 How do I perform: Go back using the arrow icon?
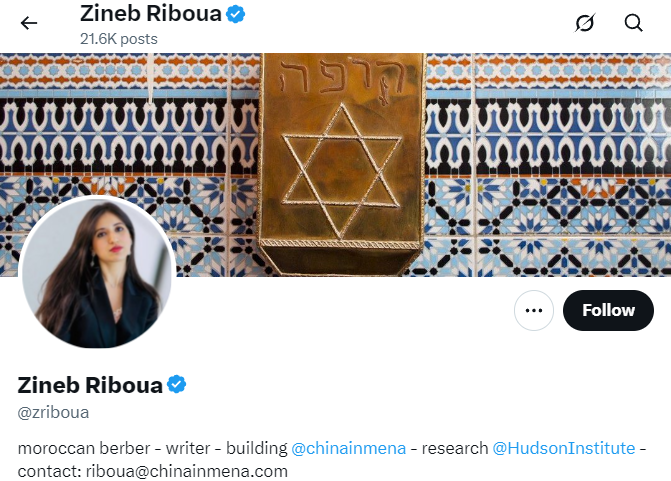pos(29,23)
